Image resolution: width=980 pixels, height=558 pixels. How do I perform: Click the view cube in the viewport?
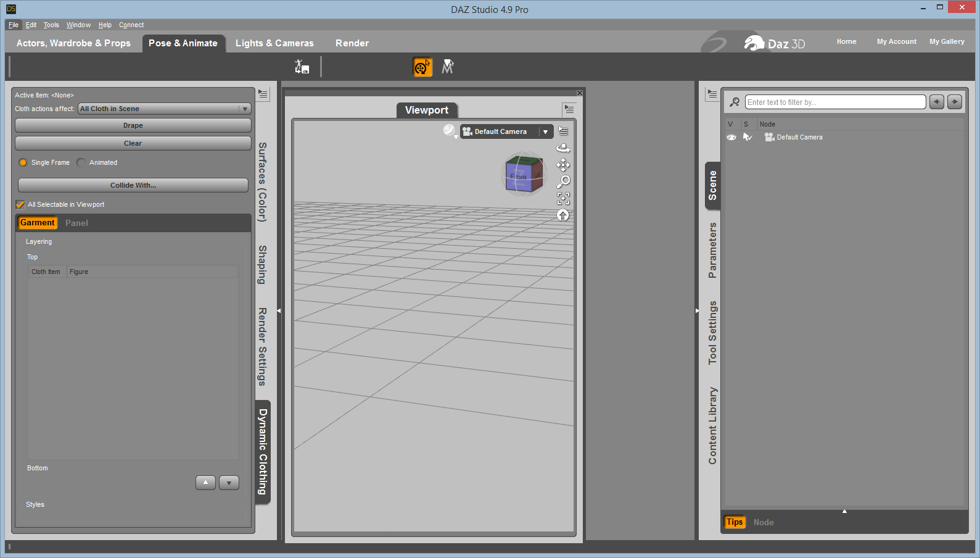tap(524, 175)
